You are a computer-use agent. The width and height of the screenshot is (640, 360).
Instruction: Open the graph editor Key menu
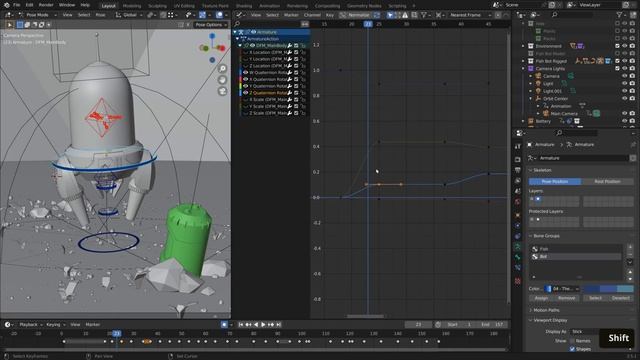point(330,15)
